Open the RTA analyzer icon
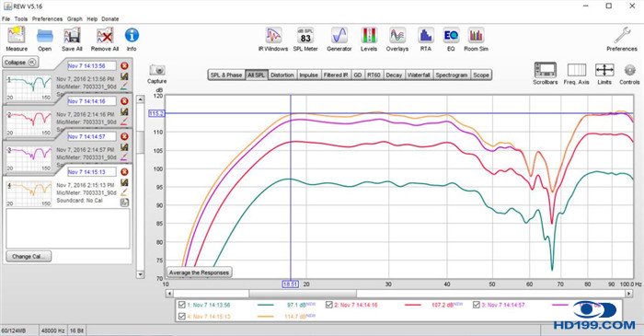 coord(425,40)
